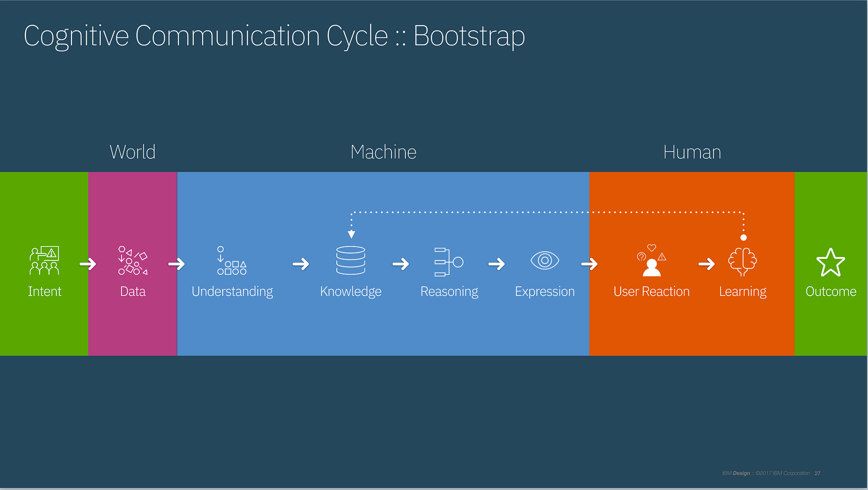The image size is (868, 490).
Task: Click the arrow between Knowledge and Reasoning
Action: pyautogui.click(x=401, y=264)
